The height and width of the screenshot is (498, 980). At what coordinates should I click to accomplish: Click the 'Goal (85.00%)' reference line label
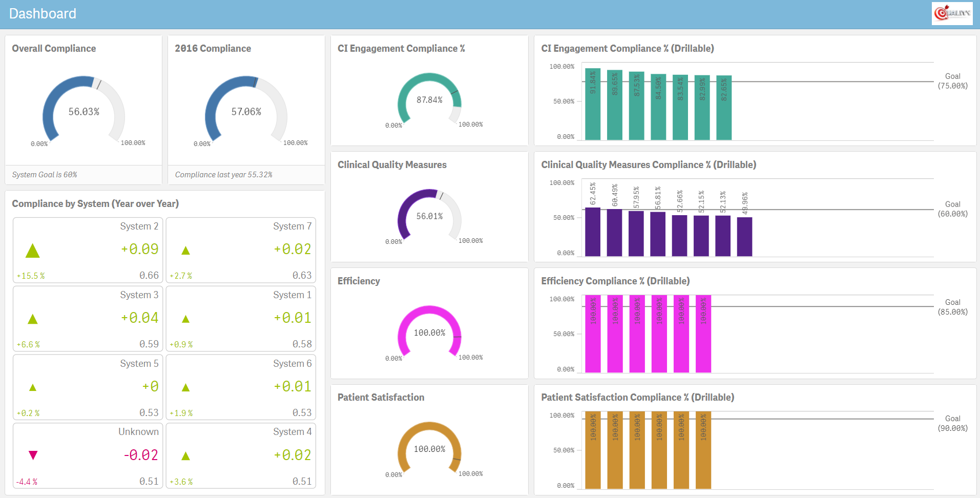[x=953, y=307]
